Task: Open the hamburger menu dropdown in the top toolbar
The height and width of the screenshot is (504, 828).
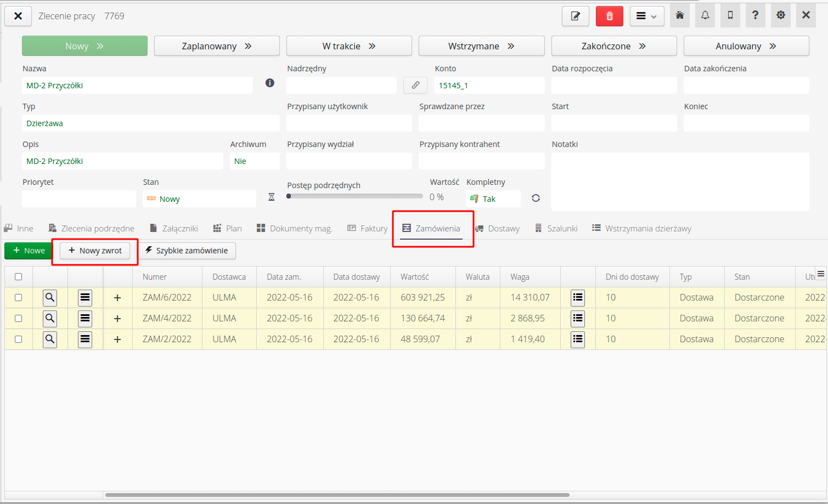Action: [646, 16]
